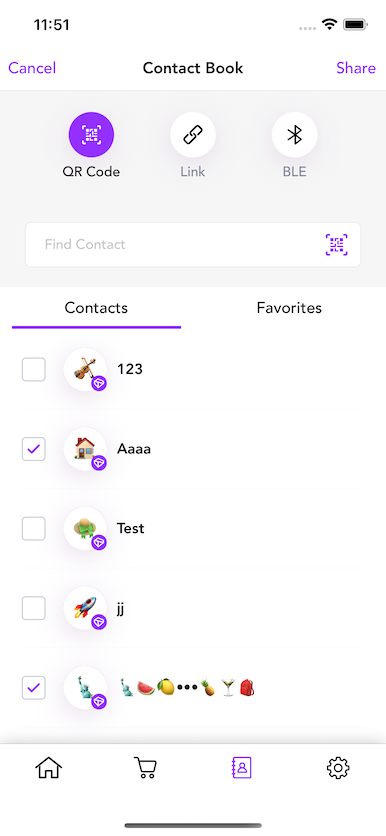
Task: Click the Find Contact search field
Action: click(x=192, y=245)
